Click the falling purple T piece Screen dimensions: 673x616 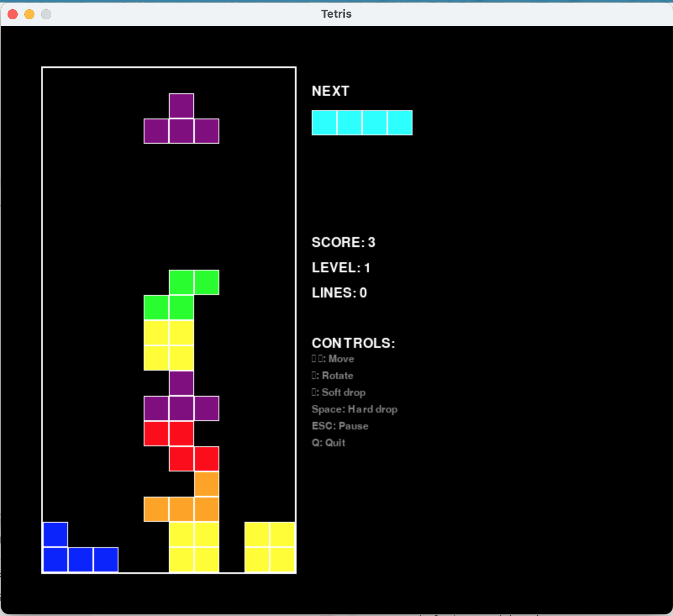[181, 131]
